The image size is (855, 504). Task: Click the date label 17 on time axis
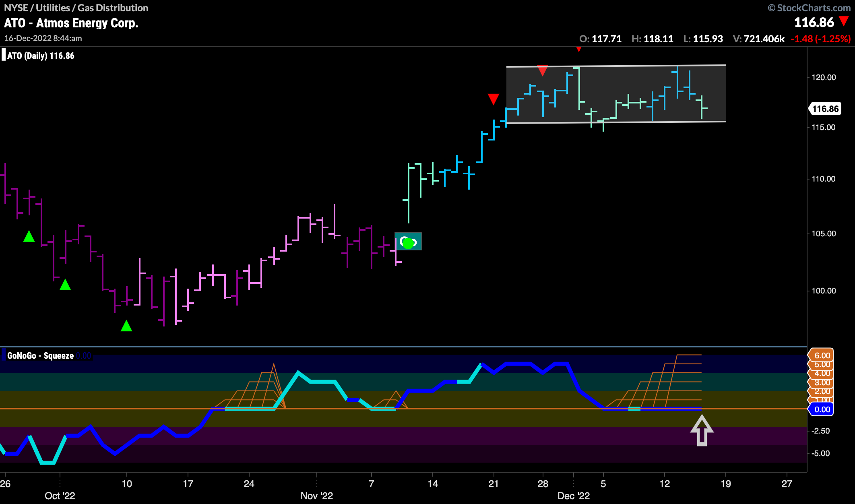188,483
